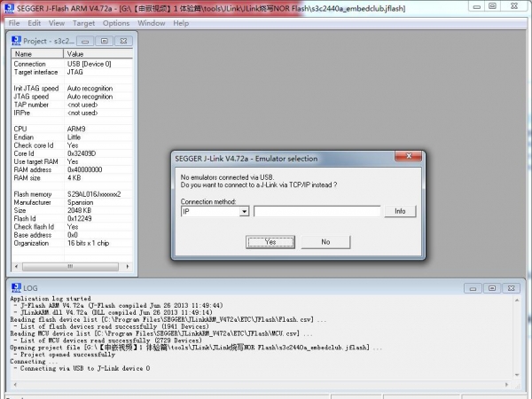Click the Project panel title icon

click(x=15, y=40)
